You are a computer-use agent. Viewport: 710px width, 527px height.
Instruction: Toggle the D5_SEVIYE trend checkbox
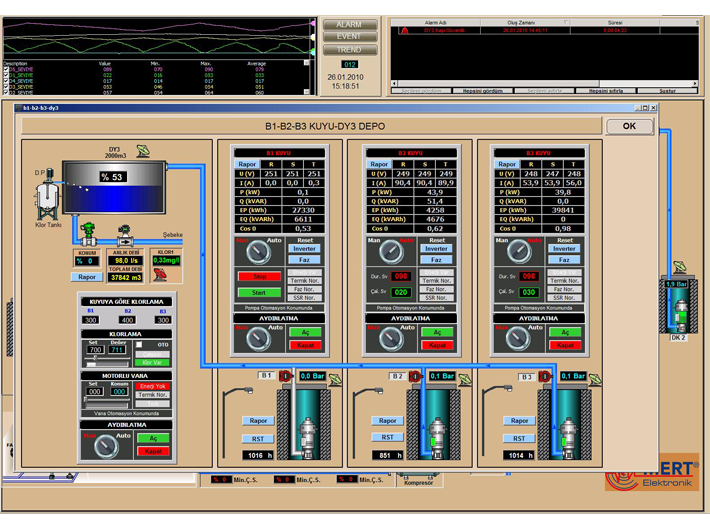pyautogui.click(x=6, y=70)
